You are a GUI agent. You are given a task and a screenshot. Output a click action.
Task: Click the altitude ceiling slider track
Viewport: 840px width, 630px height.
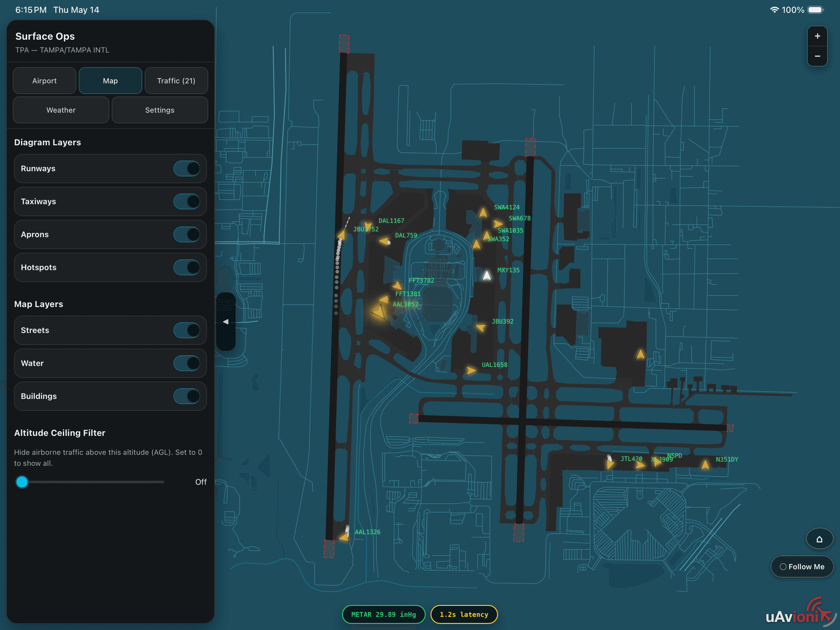click(90, 482)
